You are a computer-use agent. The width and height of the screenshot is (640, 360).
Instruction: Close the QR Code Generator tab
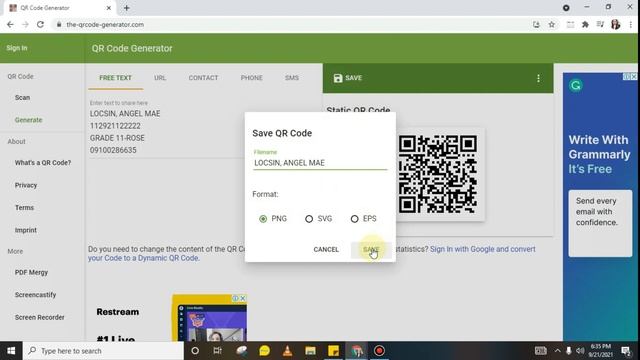pyautogui.click(x=109, y=8)
